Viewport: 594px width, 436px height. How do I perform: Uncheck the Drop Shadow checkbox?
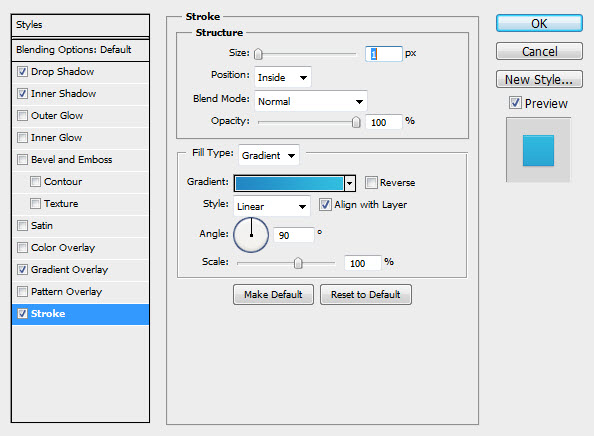(x=22, y=72)
